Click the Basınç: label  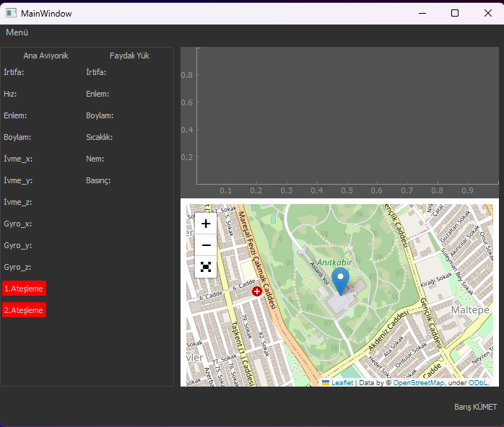point(98,180)
